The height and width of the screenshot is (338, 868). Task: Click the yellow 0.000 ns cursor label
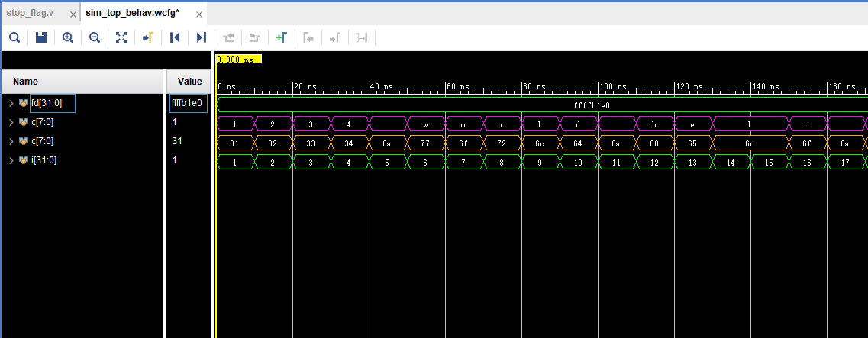pos(238,60)
